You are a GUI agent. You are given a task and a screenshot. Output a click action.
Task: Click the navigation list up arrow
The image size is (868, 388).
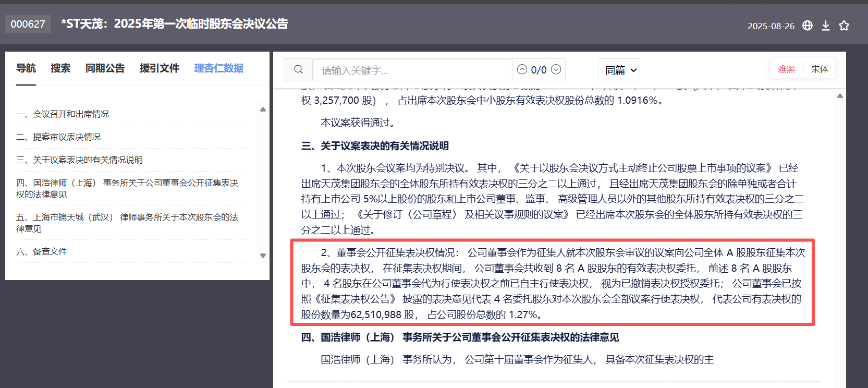(x=263, y=110)
